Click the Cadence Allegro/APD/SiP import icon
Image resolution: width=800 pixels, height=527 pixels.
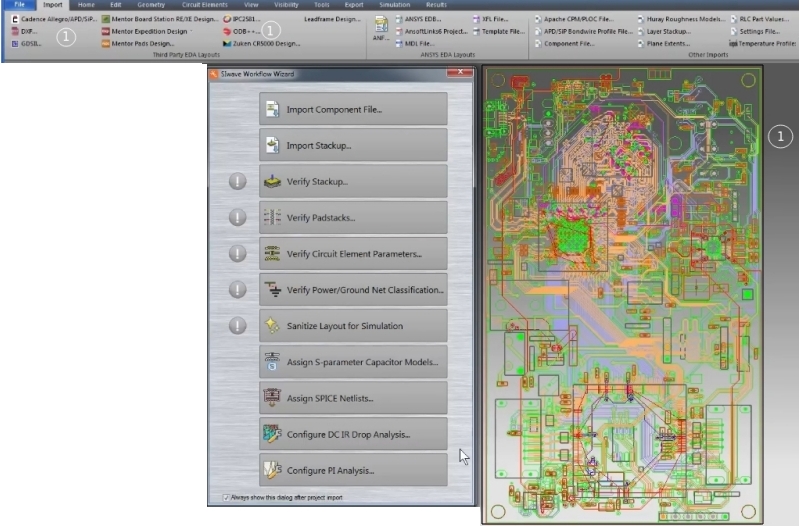[x=15, y=19]
